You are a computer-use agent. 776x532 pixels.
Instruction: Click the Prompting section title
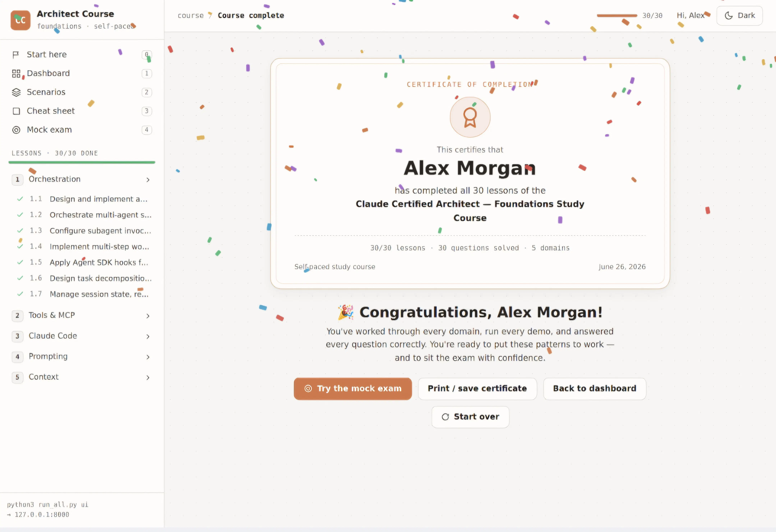pos(48,357)
